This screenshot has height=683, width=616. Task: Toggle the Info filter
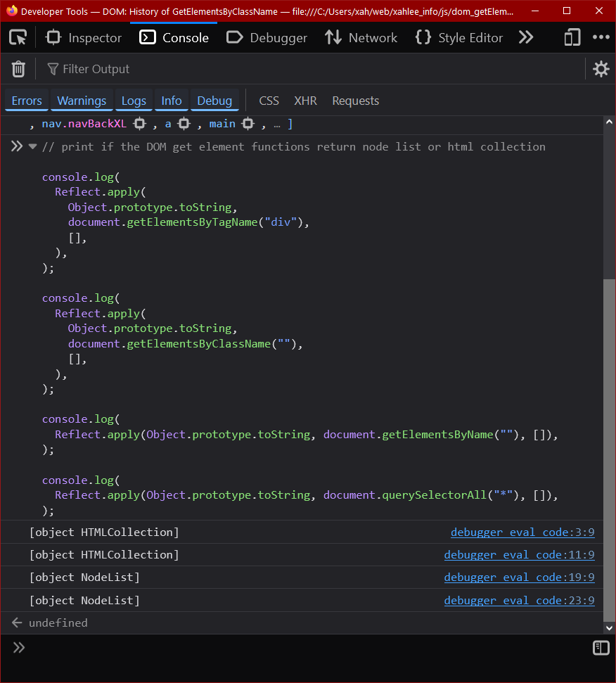point(172,101)
